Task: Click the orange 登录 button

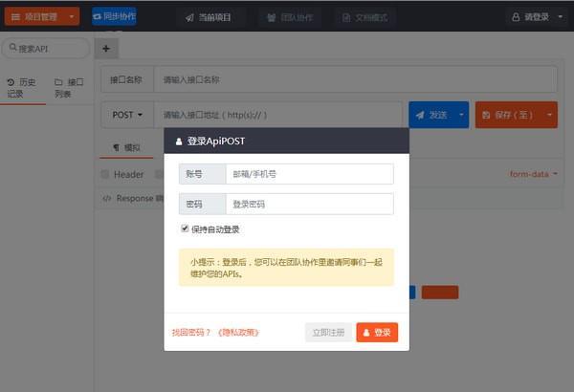Action: tap(377, 333)
